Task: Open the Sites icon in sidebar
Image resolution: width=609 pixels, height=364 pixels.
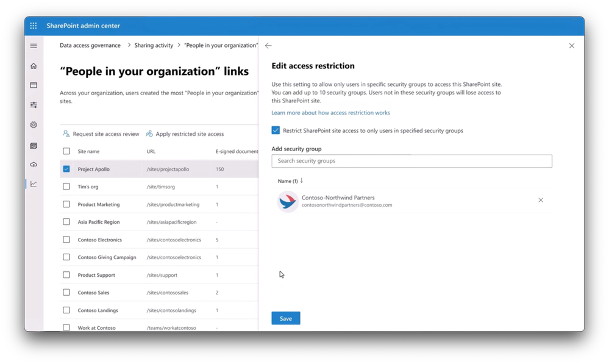Action: (34, 85)
